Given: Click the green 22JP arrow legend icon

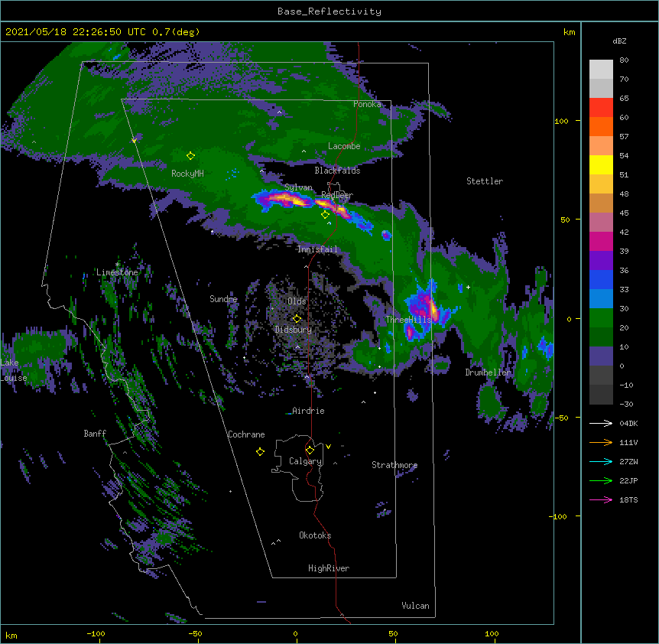Looking at the screenshot, I should (601, 480).
